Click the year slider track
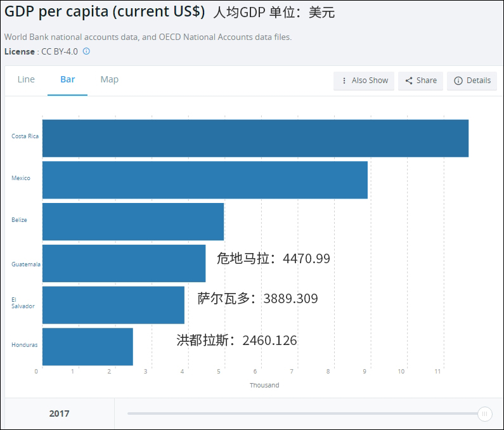 click(x=302, y=414)
